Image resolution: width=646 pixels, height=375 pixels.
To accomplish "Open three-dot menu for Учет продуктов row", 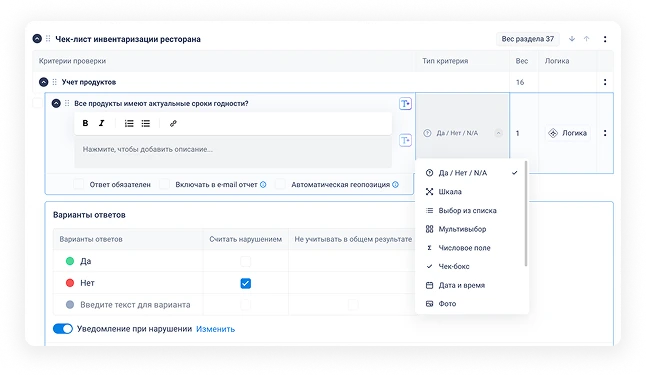I will pos(605,82).
